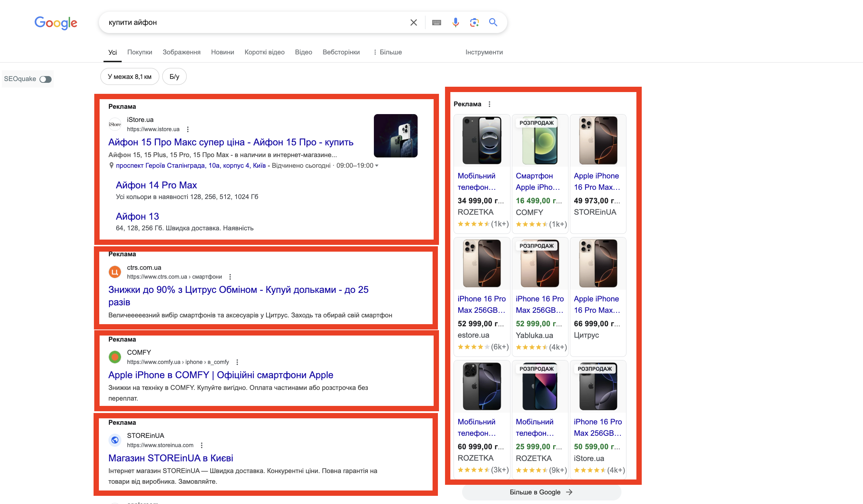The height and width of the screenshot is (504, 863).
Task: Toggle the SEOquake switch
Action: (46, 79)
